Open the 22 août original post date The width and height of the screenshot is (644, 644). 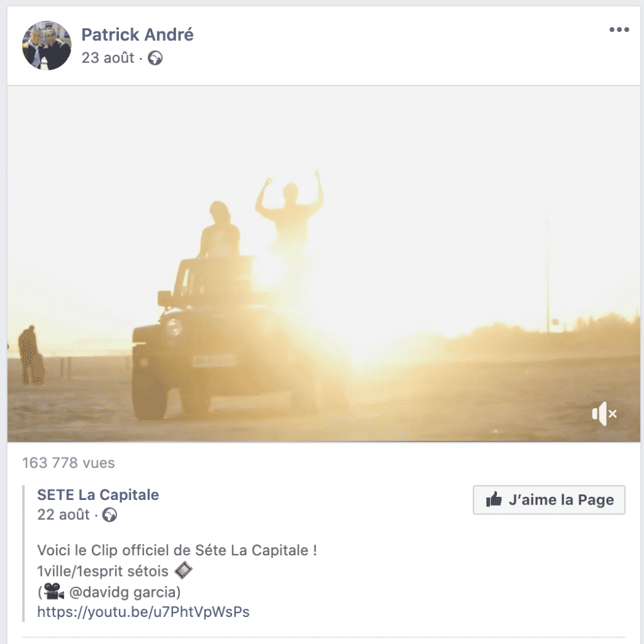coord(64,514)
